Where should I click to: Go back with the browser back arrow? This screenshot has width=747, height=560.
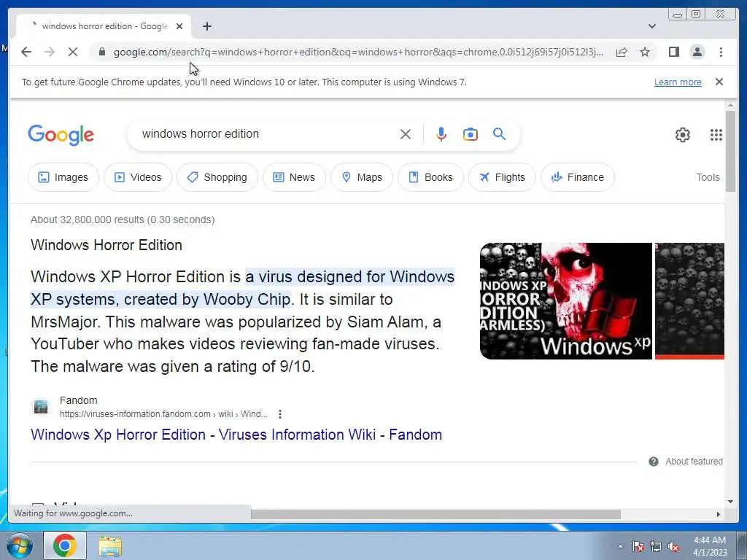[26, 52]
